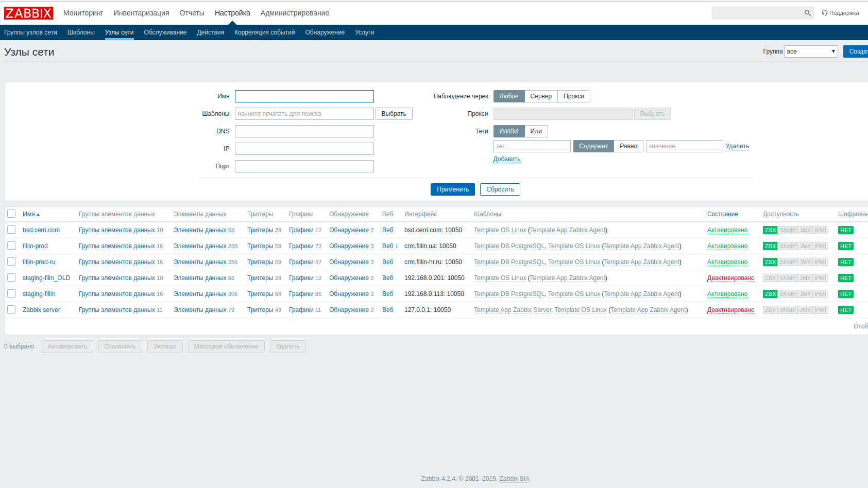Click JMX badge for fillin-prod-ru
The width and height of the screenshot is (868, 488).
pos(805,262)
